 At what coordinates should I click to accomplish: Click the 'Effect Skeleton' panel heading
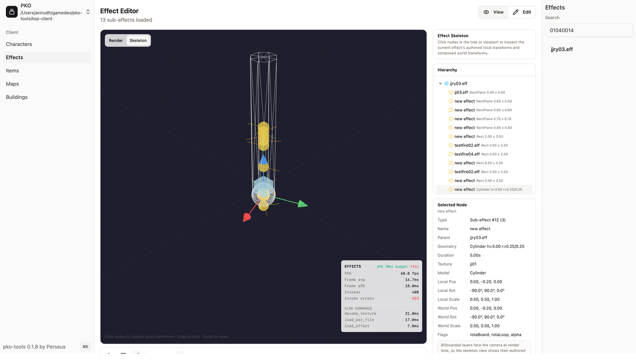point(453,36)
